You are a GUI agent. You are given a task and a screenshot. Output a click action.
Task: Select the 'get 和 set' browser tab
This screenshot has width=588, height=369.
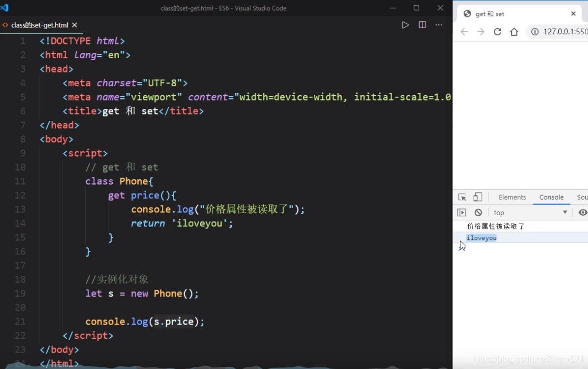[519, 14]
